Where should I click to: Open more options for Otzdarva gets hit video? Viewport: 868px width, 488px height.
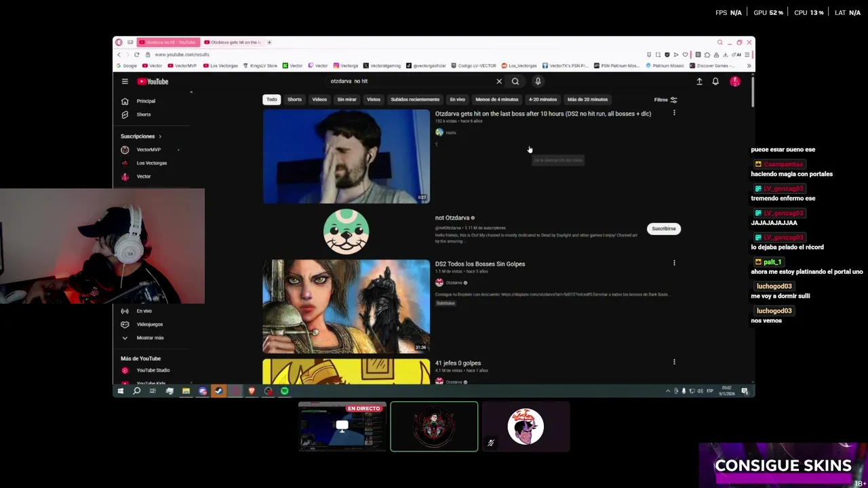click(674, 113)
